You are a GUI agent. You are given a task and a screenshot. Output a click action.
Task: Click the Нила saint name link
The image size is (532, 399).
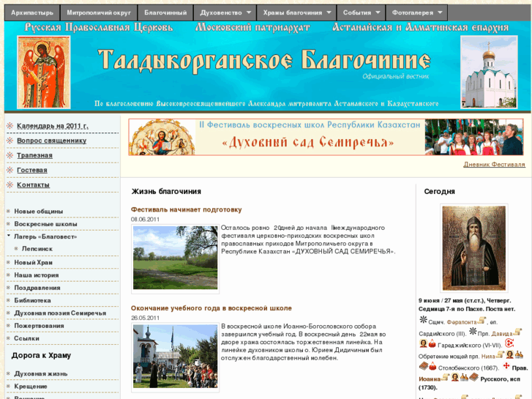[488, 357]
